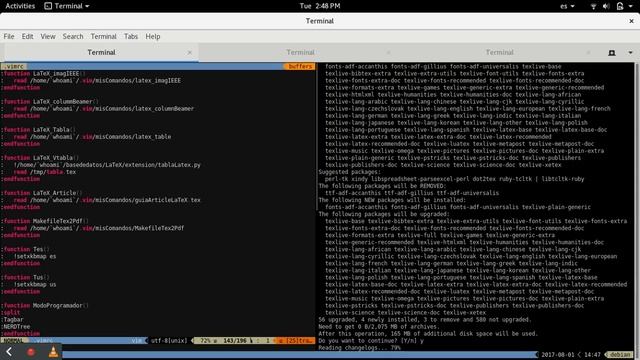Close the third Terminal tab
Screen dimensions: 640x360
588,53
